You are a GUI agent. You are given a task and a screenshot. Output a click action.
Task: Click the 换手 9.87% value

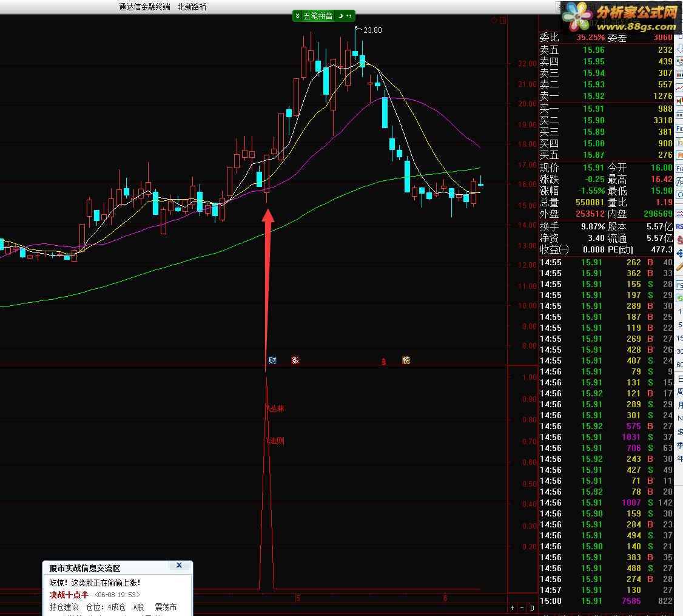tap(593, 226)
